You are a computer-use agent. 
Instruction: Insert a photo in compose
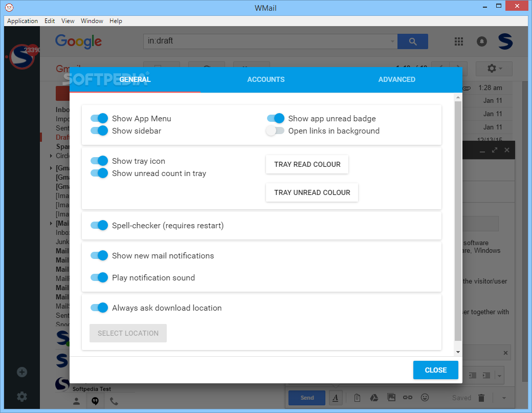[391, 397]
